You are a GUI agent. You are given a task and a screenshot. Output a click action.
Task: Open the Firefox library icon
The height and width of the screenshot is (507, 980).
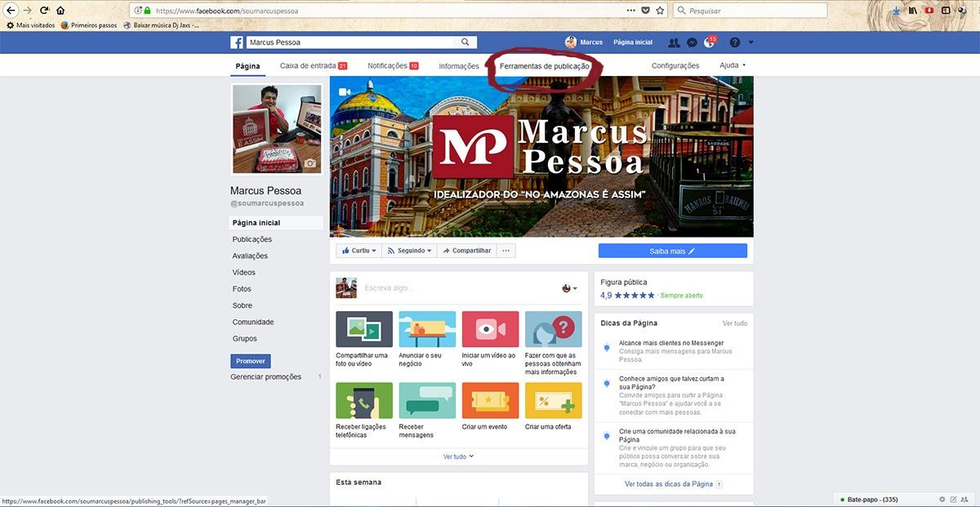[912, 11]
